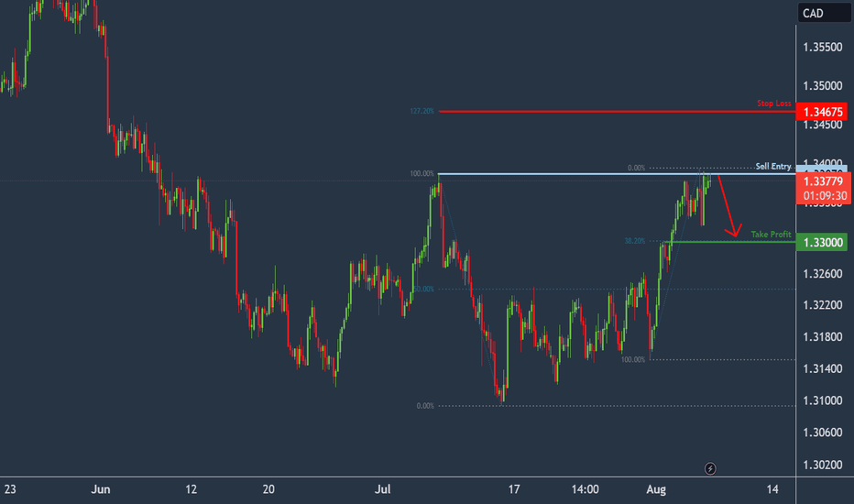The image size is (854, 504).
Task: Click the 1.35000 price axis label
Action: pyautogui.click(x=823, y=86)
